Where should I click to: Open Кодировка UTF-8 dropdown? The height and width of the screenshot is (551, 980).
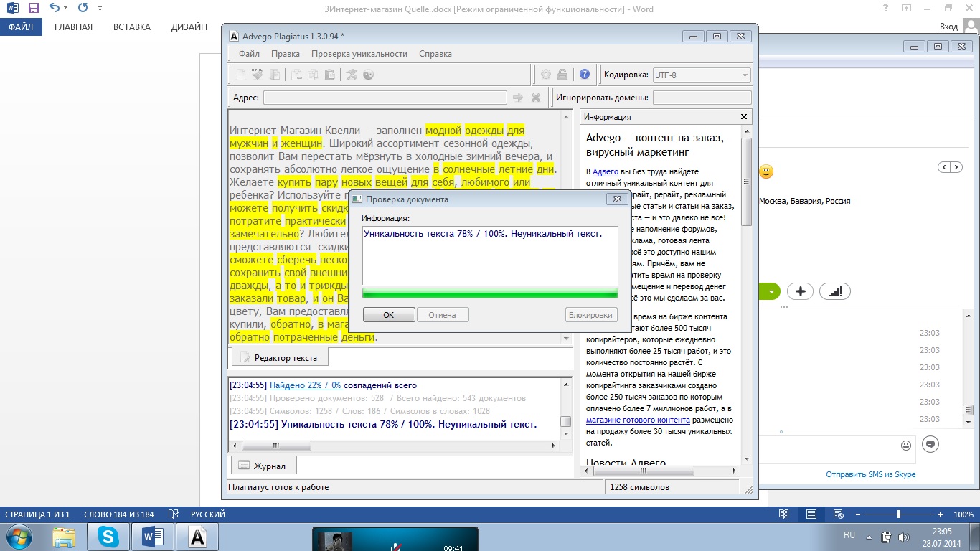pos(702,75)
